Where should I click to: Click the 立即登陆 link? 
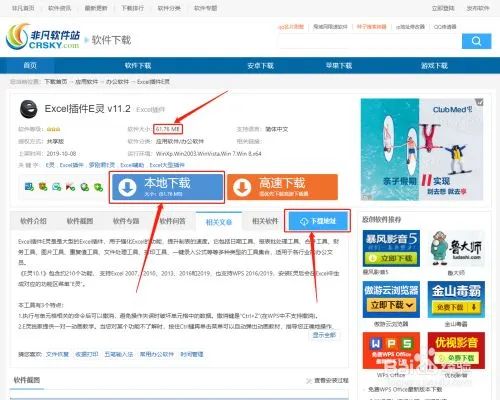coord(443,8)
